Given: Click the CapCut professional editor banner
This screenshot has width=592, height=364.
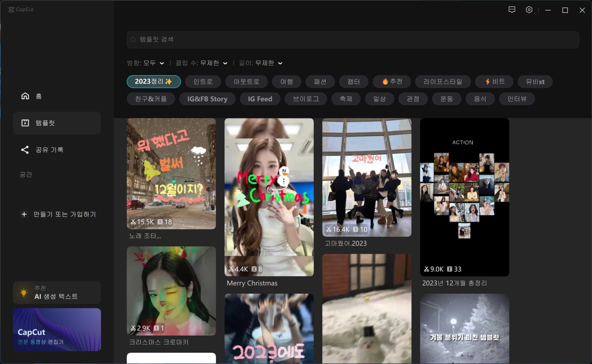Looking at the screenshot, I should point(57,329).
